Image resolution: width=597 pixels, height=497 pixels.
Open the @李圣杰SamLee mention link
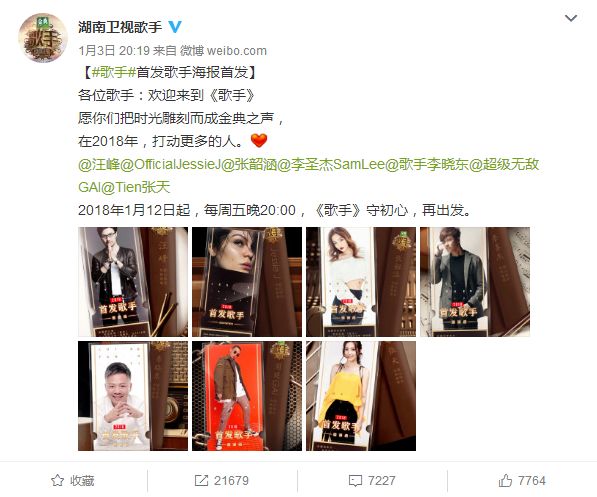pyautogui.click(x=331, y=165)
